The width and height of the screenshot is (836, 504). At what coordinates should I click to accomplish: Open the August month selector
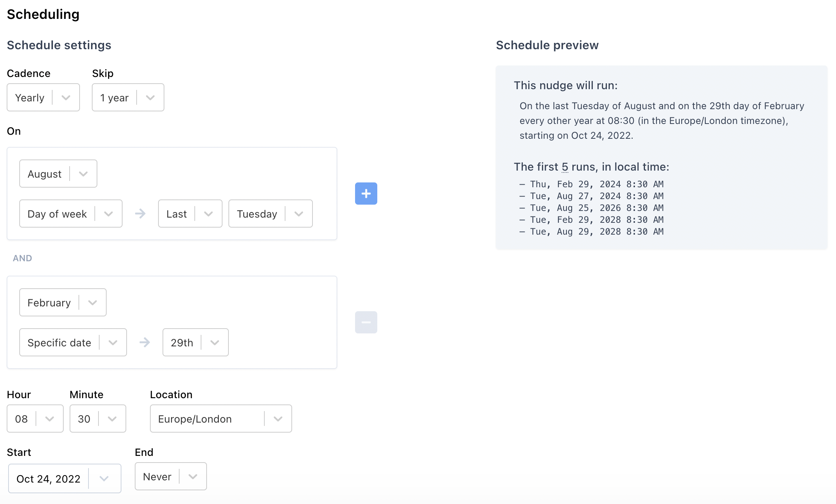58,174
